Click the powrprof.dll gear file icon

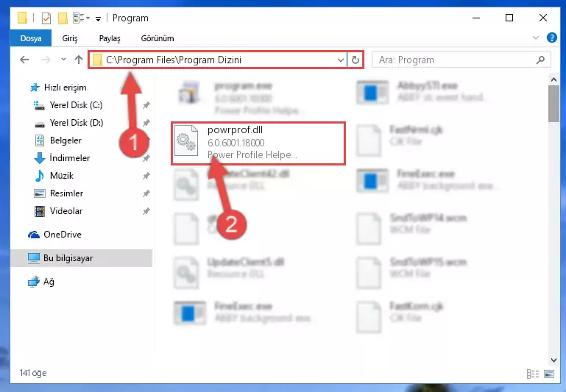coord(186,141)
